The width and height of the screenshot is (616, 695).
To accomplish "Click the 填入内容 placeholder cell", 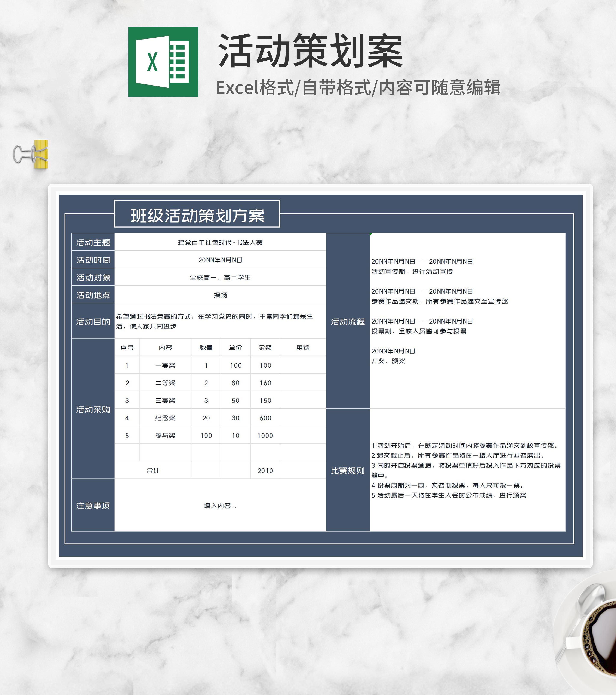I will [220, 506].
